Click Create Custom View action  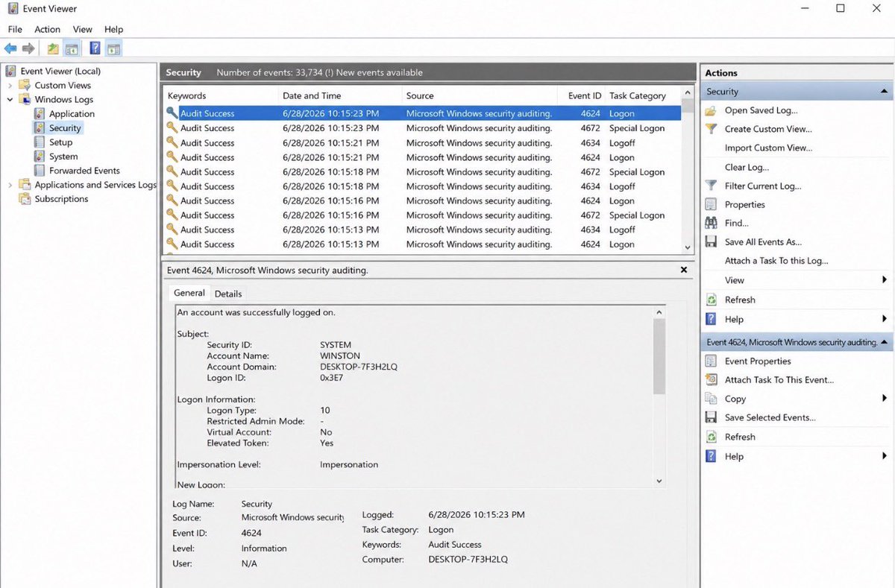click(x=768, y=129)
